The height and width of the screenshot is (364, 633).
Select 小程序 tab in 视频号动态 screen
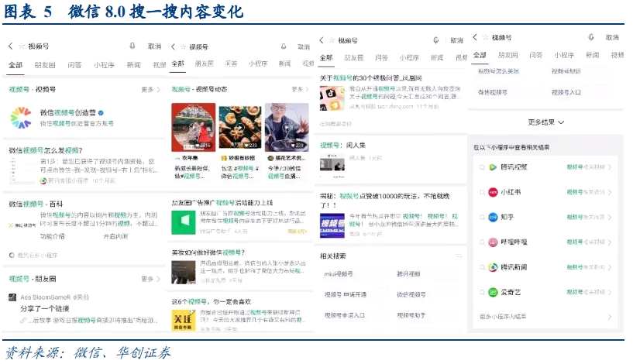pyautogui.click(x=257, y=64)
